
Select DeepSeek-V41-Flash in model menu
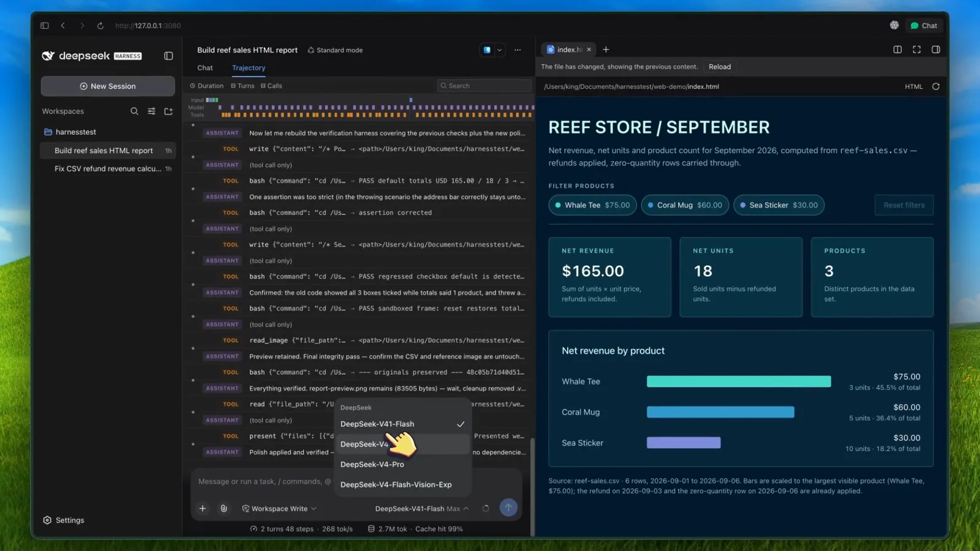pyautogui.click(x=402, y=424)
